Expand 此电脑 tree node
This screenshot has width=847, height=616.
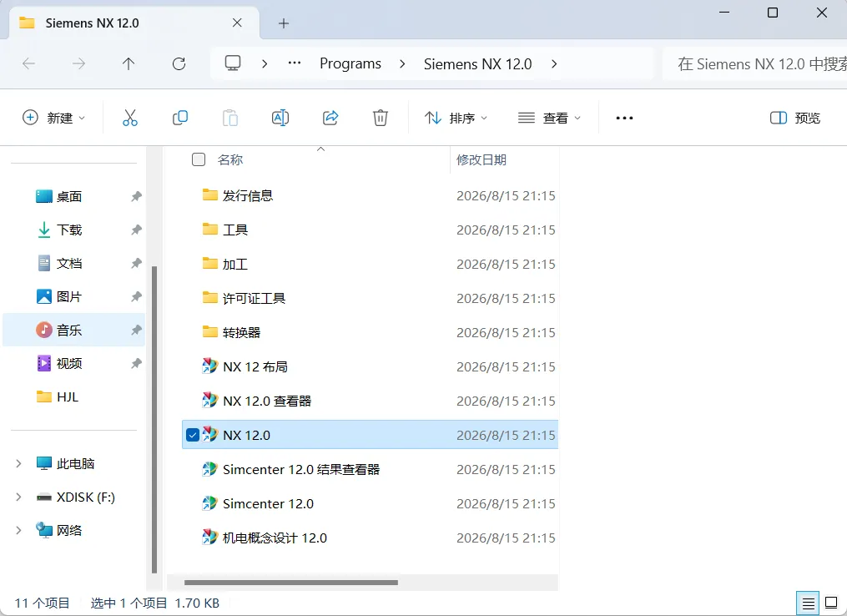19,463
